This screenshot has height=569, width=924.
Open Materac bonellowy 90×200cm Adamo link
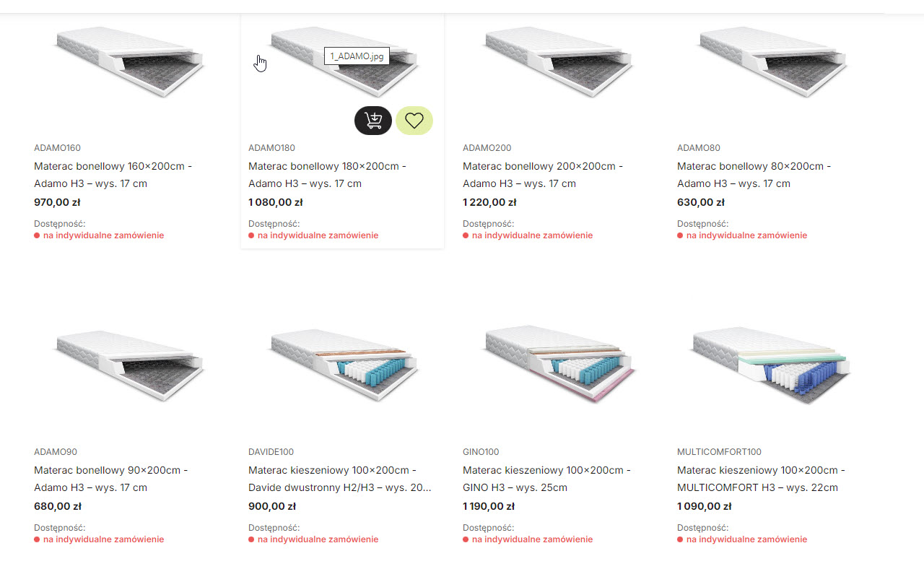(x=110, y=479)
